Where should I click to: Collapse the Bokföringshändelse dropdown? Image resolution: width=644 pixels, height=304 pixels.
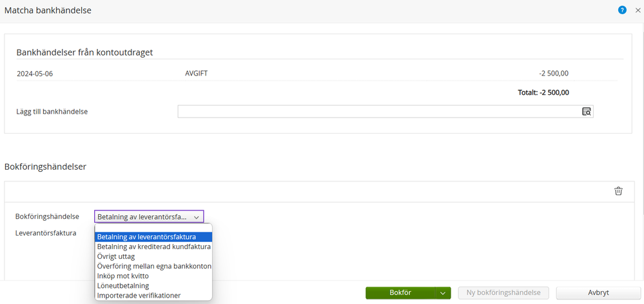(x=196, y=217)
